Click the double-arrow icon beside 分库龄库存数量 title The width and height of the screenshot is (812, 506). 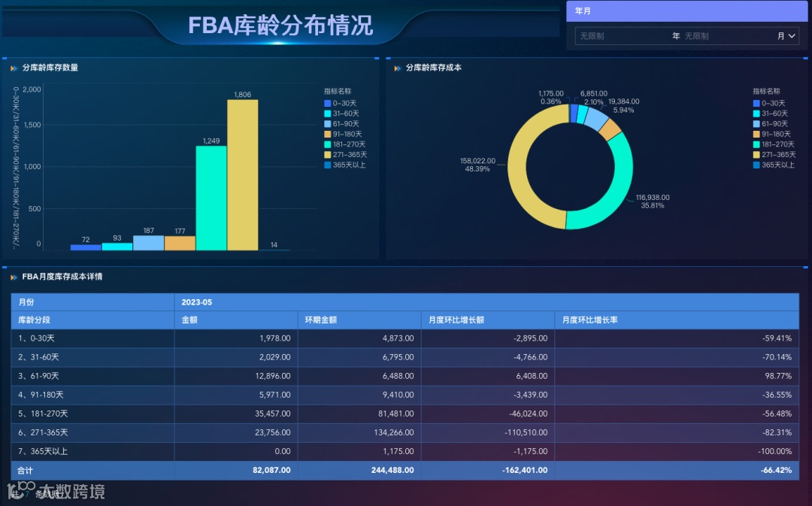click(x=15, y=67)
